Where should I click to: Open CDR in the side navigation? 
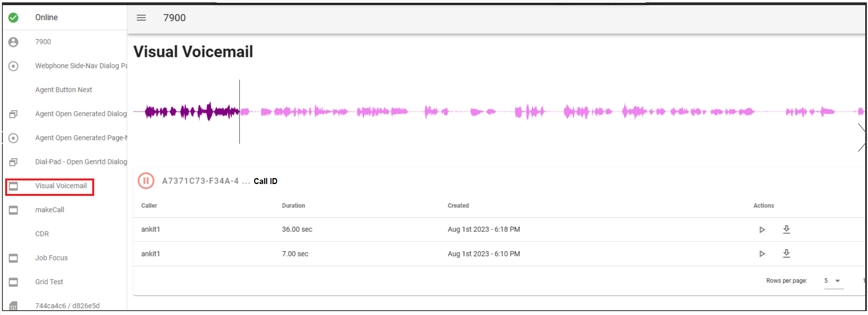pos(42,234)
